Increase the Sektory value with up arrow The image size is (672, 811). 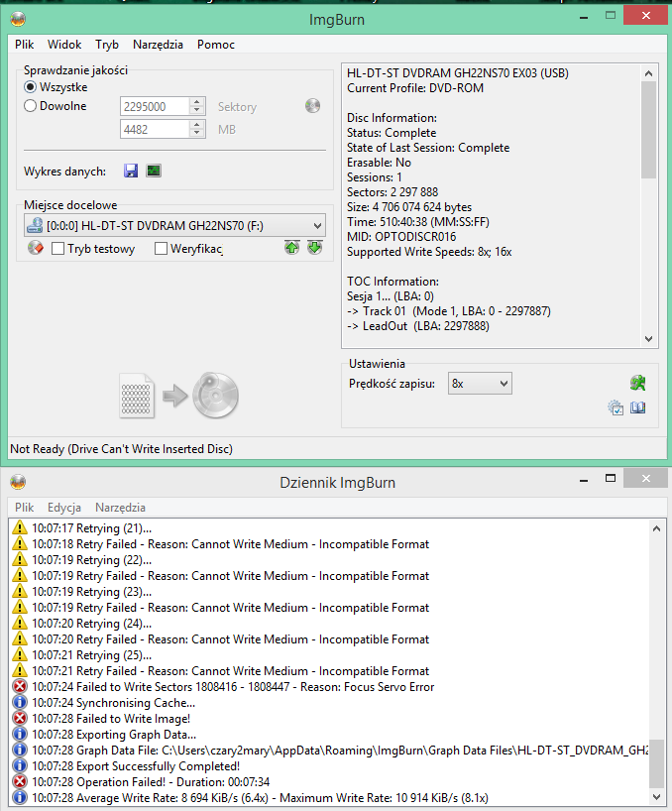pyautogui.click(x=196, y=102)
